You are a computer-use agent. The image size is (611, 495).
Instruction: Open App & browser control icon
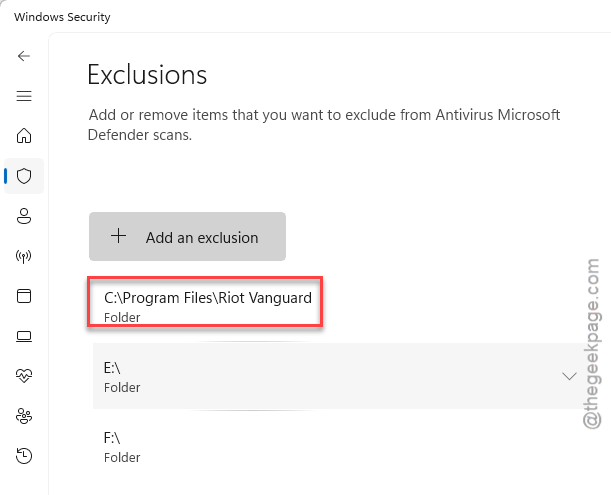(24, 296)
